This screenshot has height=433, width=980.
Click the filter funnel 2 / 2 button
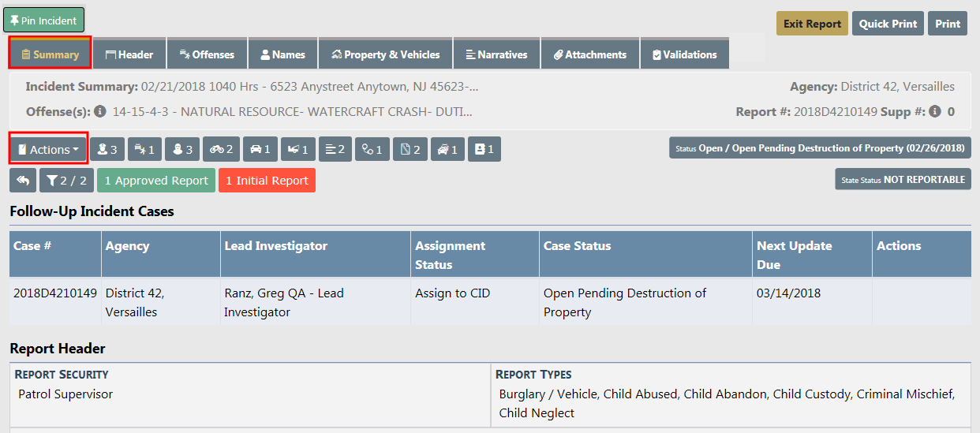(x=66, y=181)
